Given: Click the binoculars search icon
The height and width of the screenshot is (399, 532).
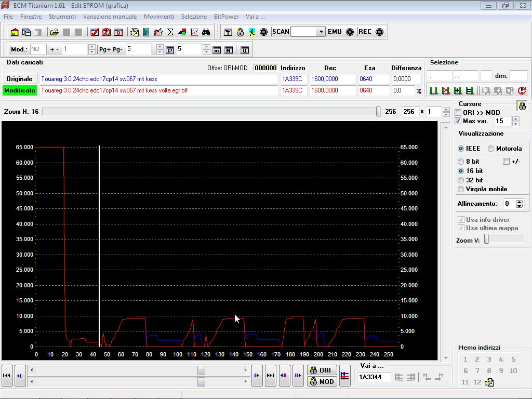Looking at the screenshot, I should [x=206, y=32].
